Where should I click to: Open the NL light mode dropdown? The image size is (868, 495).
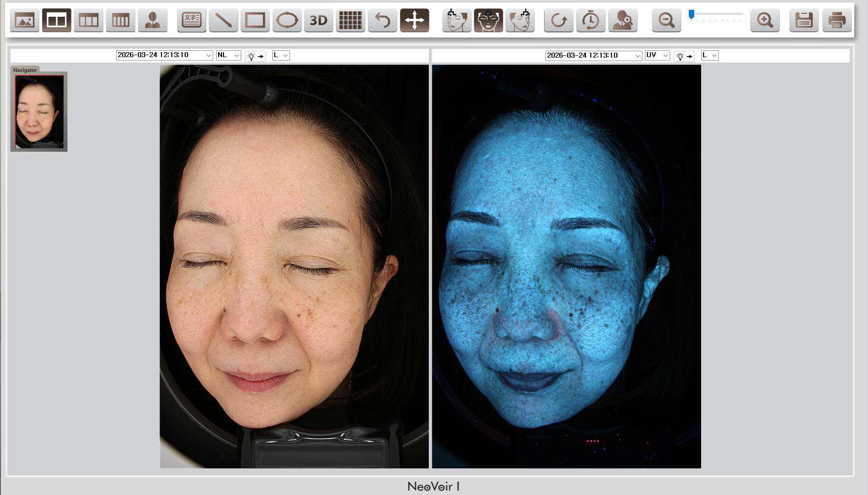tap(228, 55)
